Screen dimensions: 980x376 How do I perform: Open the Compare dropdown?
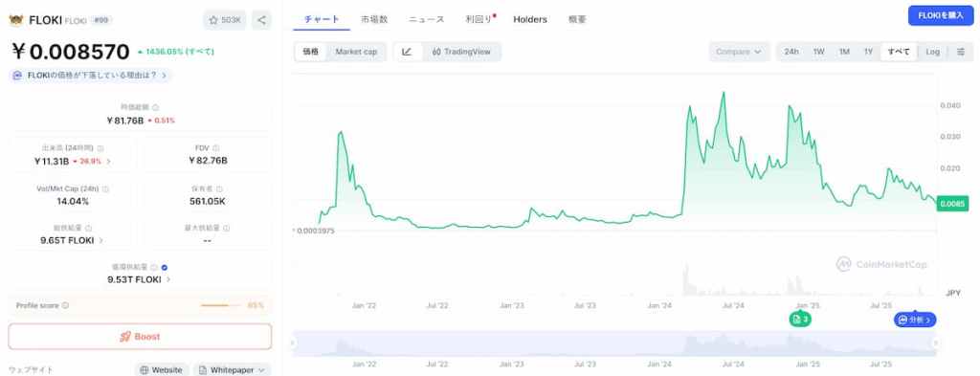pyautogui.click(x=740, y=52)
